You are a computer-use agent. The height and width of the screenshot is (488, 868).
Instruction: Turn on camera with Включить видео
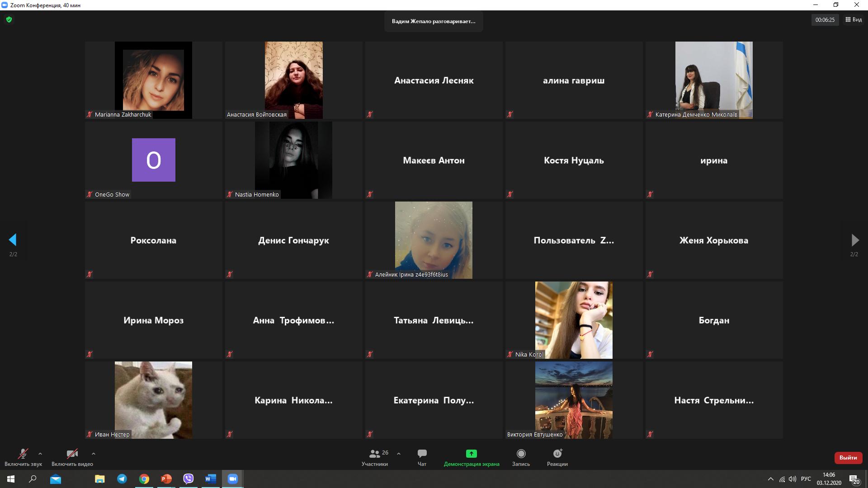(x=72, y=454)
